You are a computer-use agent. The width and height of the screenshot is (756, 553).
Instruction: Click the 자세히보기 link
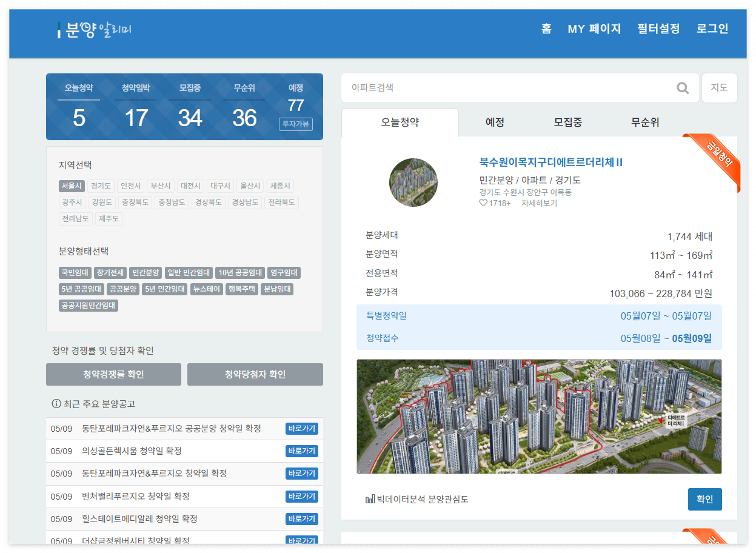[540, 203]
